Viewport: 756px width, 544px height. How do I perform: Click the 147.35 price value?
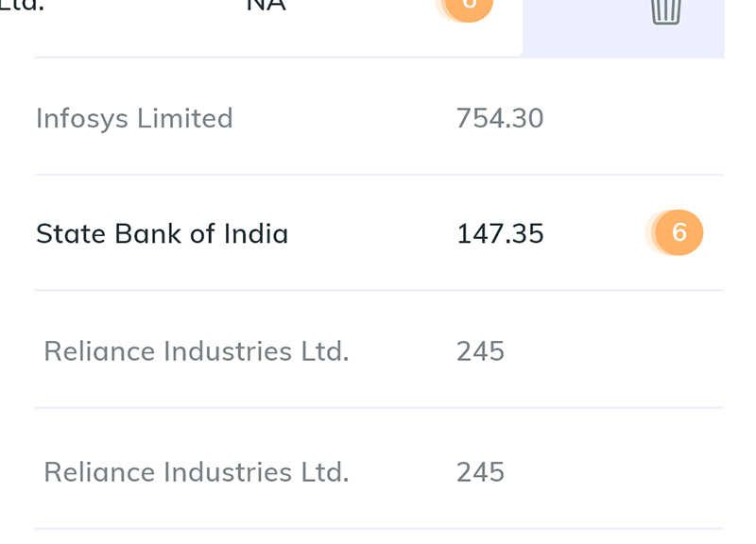click(500, 233)
